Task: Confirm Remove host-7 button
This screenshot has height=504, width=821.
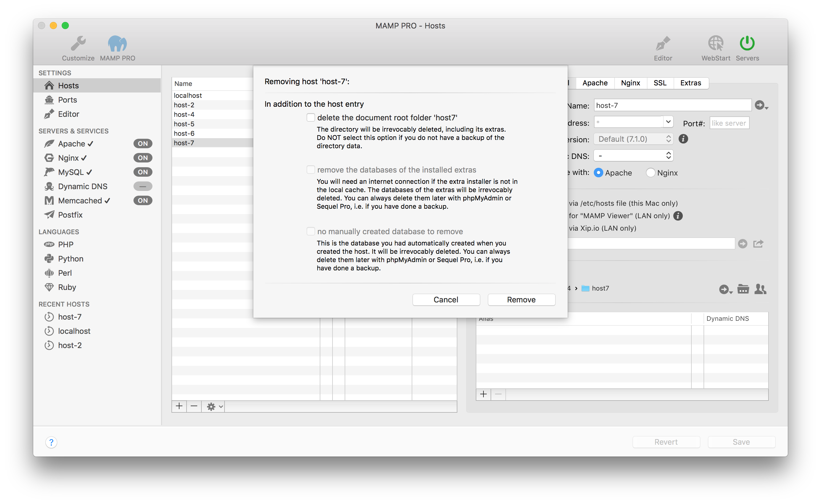Action: [x=521, y=300]
